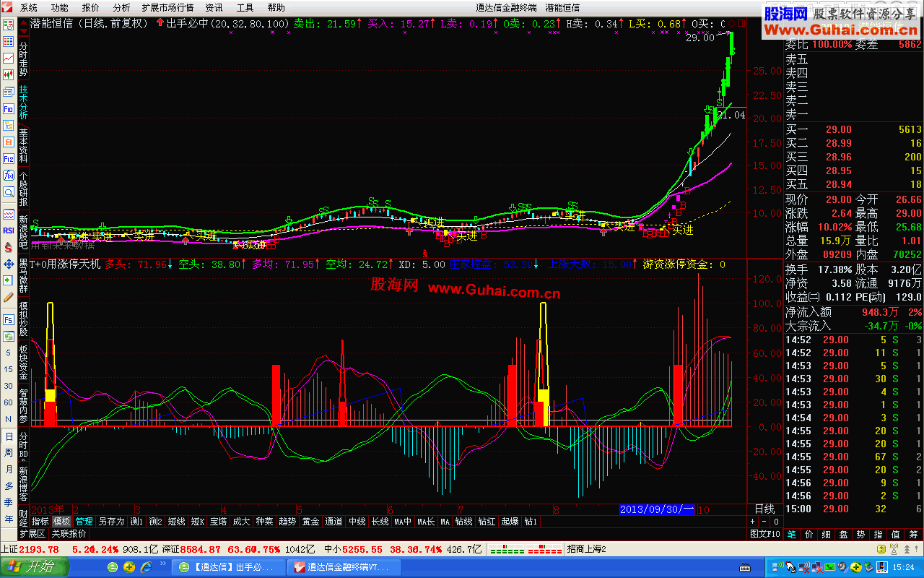Select the 黄金 indicator tab

click(310, 521)
